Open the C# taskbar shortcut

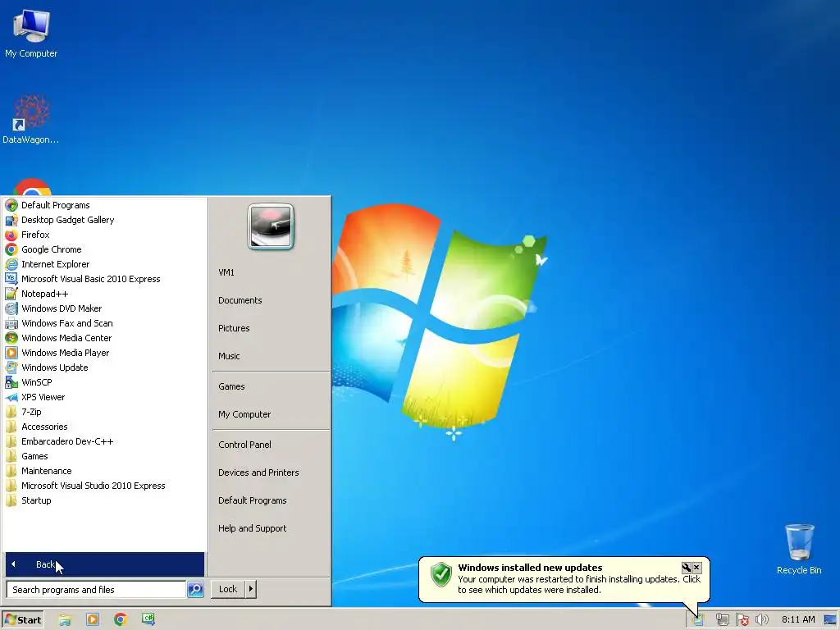[148, 619]
